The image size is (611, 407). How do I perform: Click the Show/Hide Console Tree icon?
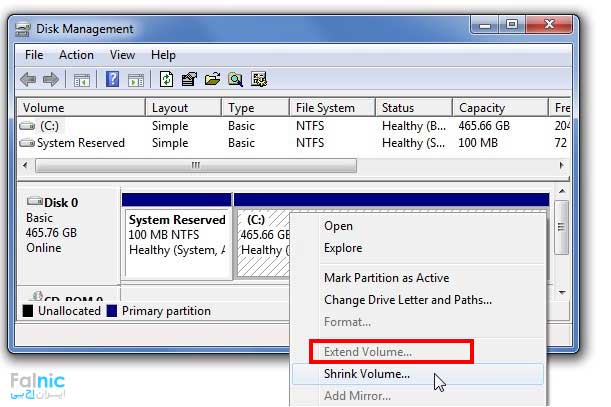point(82,79)
